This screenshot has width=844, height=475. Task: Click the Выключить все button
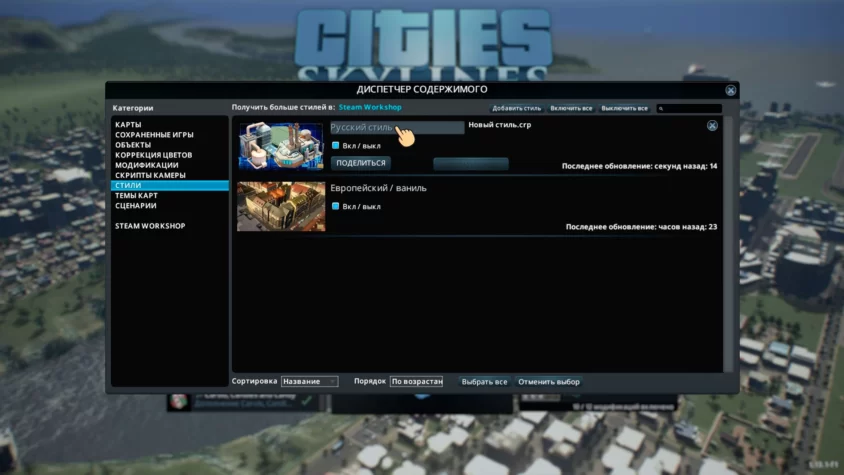point(624,108)
